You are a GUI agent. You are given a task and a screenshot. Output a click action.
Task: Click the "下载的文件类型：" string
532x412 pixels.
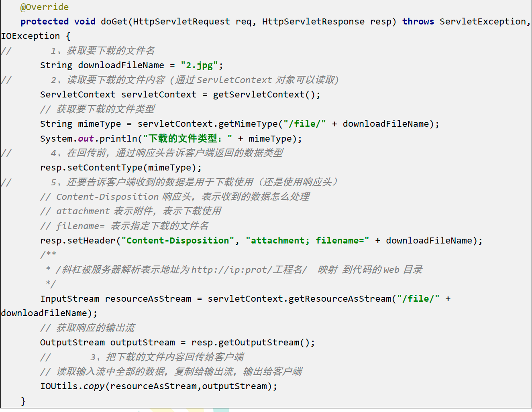point(188,139)
